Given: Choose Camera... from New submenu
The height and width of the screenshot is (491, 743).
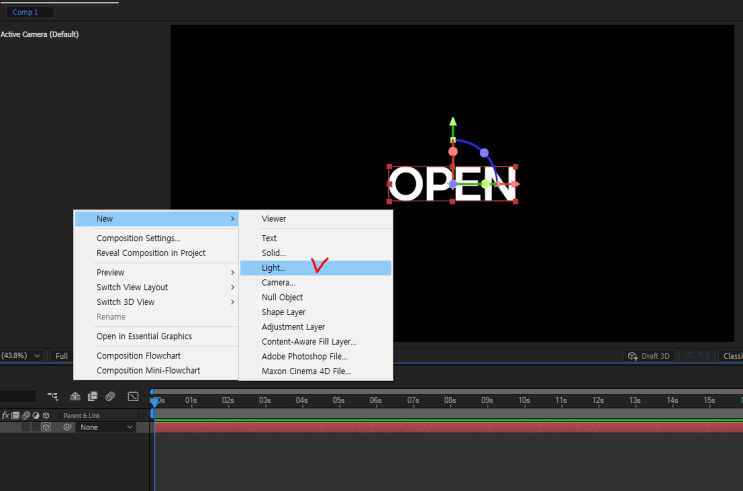Looking at the screenshot, I should tap(316, 282).
